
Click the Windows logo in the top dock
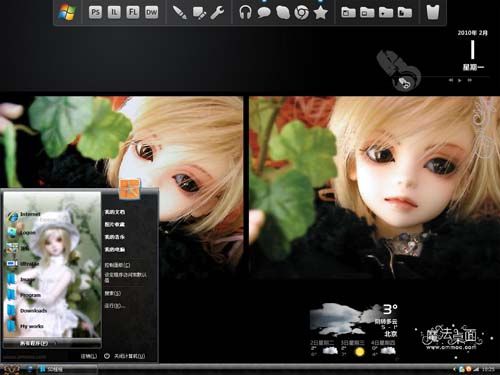pos(67,12)
